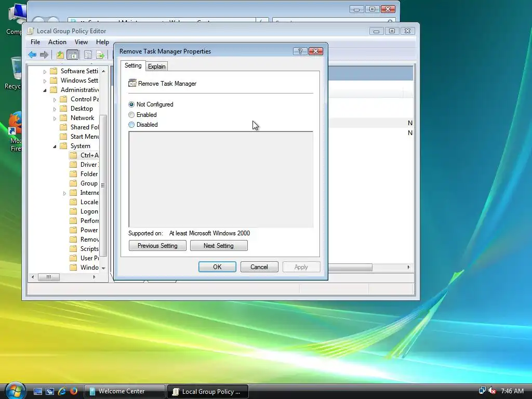Collapse the System tree node
The width and height of the screenshot is (532, 399).
point(55,146)
